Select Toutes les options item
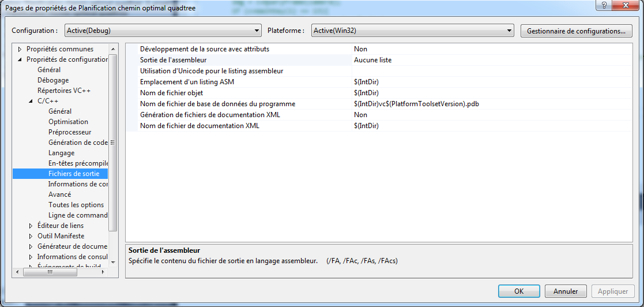This screenshot has width=644, height=307. pyautogui.click(x=76, y=205)
